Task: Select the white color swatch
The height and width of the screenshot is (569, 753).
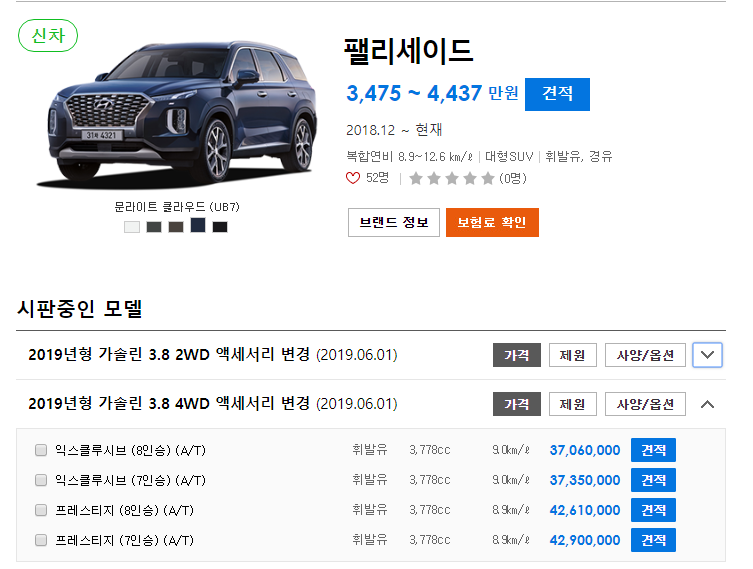Action: click(132, 227)
